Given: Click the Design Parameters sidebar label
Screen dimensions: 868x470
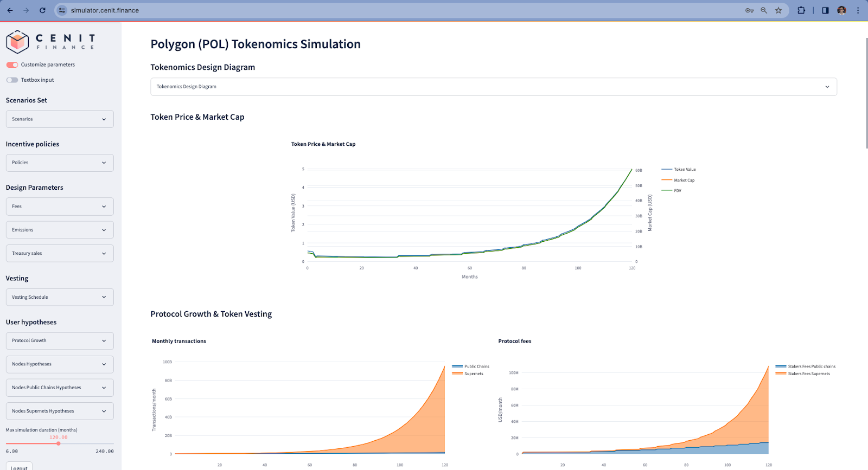Looking at the screenshot, I should point(35,188).
